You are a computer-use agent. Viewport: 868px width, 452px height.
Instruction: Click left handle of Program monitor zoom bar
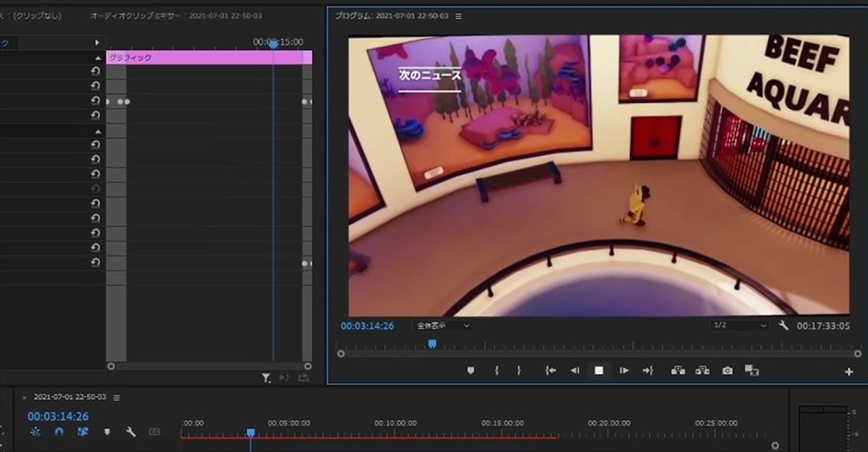(341, 354)
